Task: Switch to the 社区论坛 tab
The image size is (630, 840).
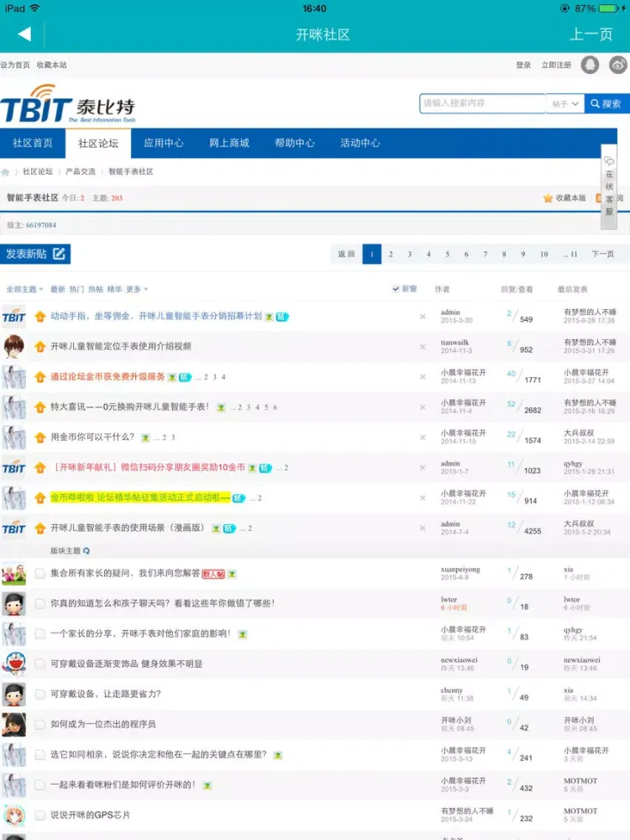Action: (x=98, y=143)
